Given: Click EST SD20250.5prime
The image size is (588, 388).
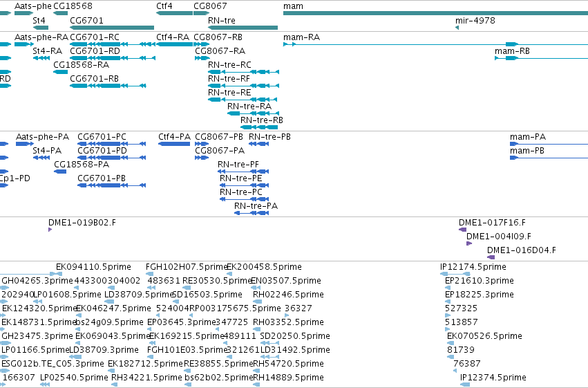Looking at the screenshot, I should tap(295, 336).
